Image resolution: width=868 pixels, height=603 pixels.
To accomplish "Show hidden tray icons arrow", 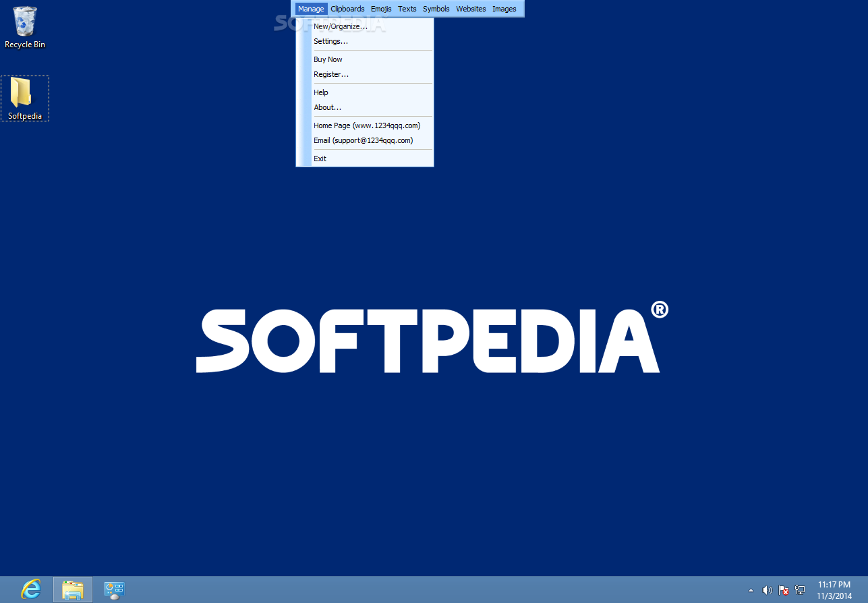I will click(751, 590).
